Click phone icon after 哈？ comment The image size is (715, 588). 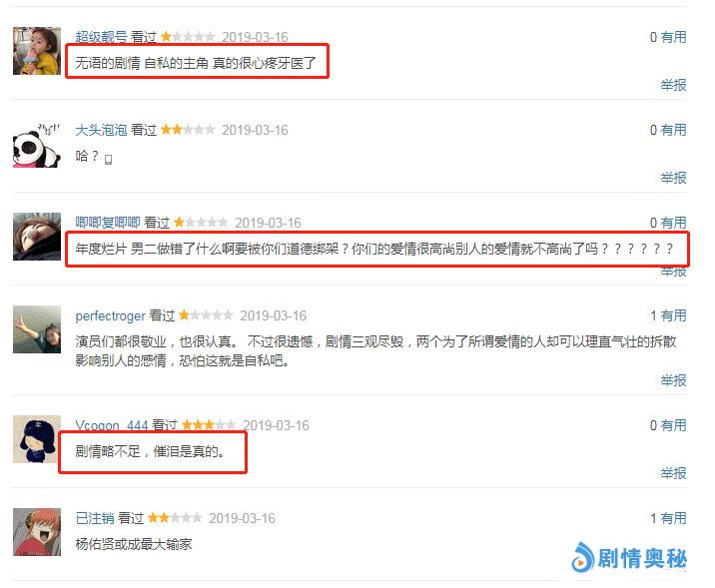[x=108, y=159]
